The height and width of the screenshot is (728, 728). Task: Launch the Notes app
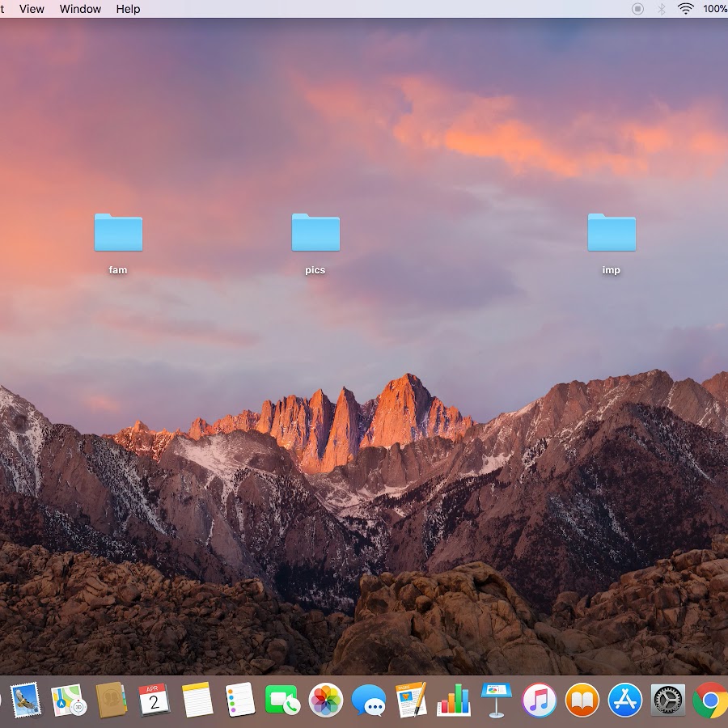pyautogui.click(x=197, y=700)
